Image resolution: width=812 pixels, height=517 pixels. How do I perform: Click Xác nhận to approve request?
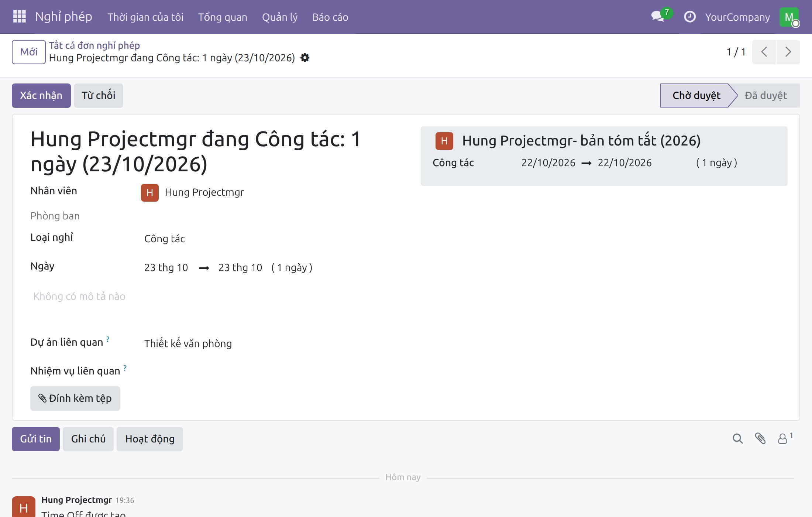tap(41, 95)
